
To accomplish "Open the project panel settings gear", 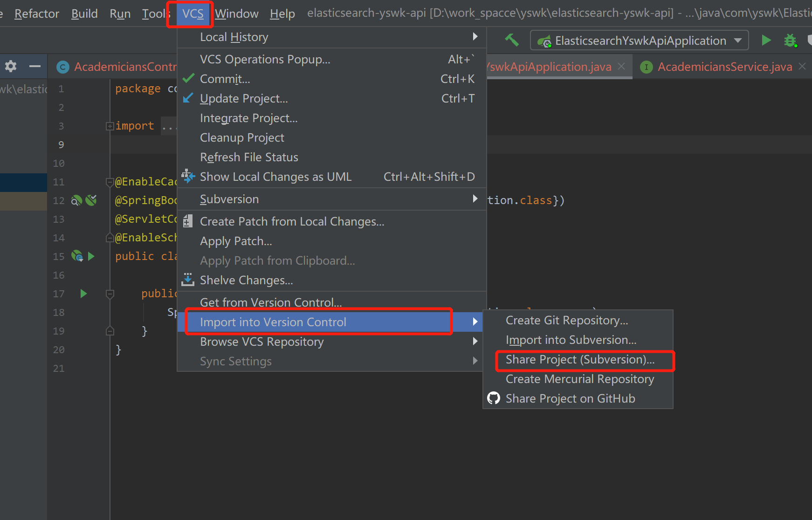I will [x=11, y=66].
